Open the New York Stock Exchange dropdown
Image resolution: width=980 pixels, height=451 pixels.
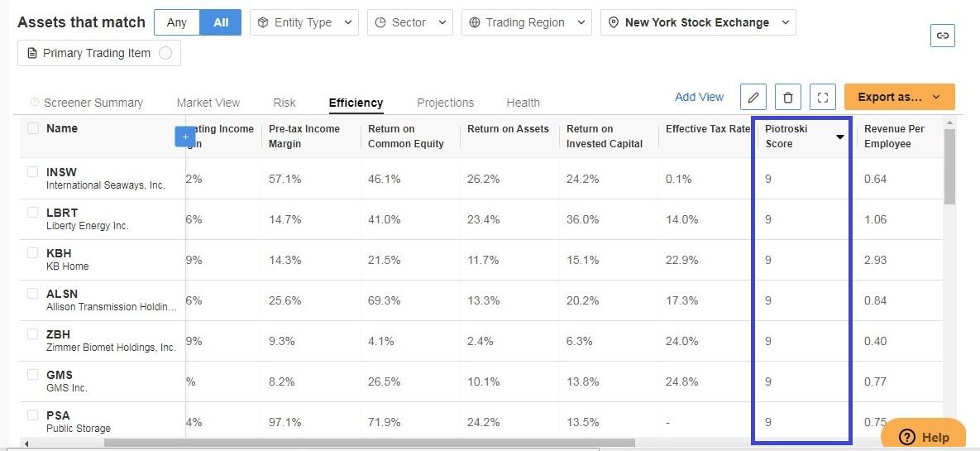[x=698, y=22]
